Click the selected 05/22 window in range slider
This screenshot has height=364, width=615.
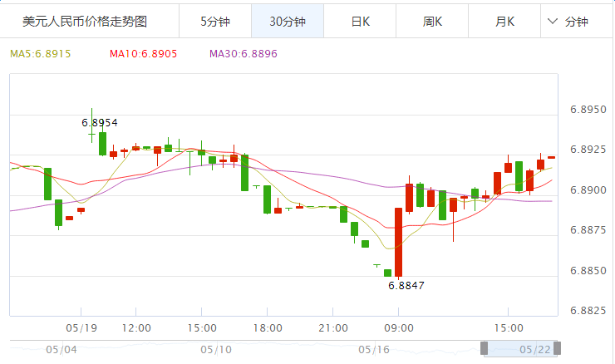[x=520, y=349]
